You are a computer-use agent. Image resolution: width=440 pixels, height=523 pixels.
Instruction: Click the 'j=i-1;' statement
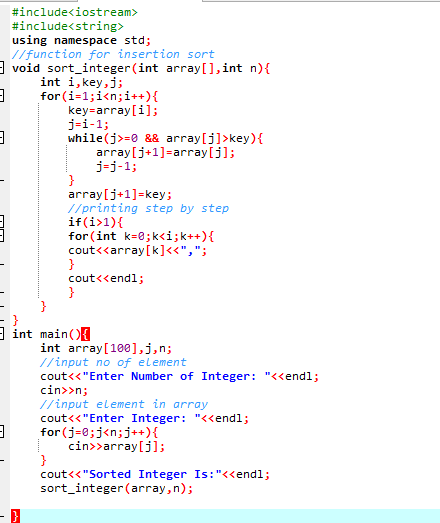pos(88,124)
